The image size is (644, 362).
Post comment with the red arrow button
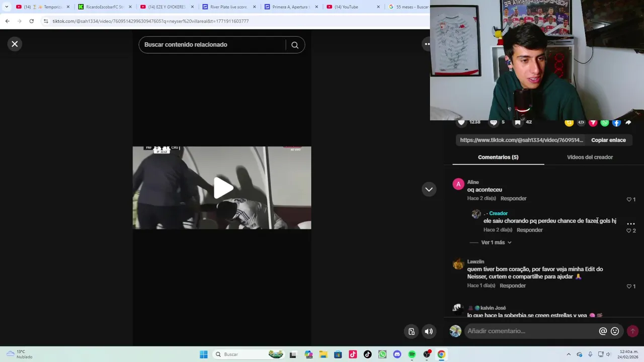(x=633, y=331)
